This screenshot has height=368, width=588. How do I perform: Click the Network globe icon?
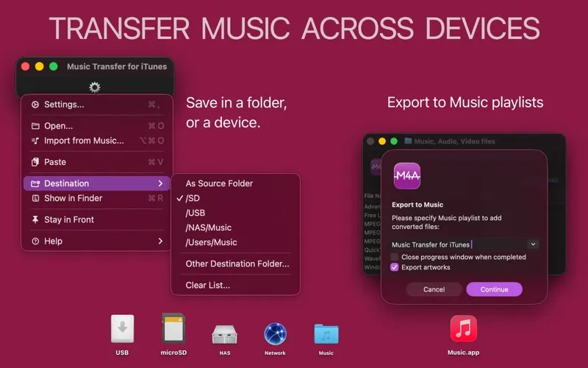[275, 333]
